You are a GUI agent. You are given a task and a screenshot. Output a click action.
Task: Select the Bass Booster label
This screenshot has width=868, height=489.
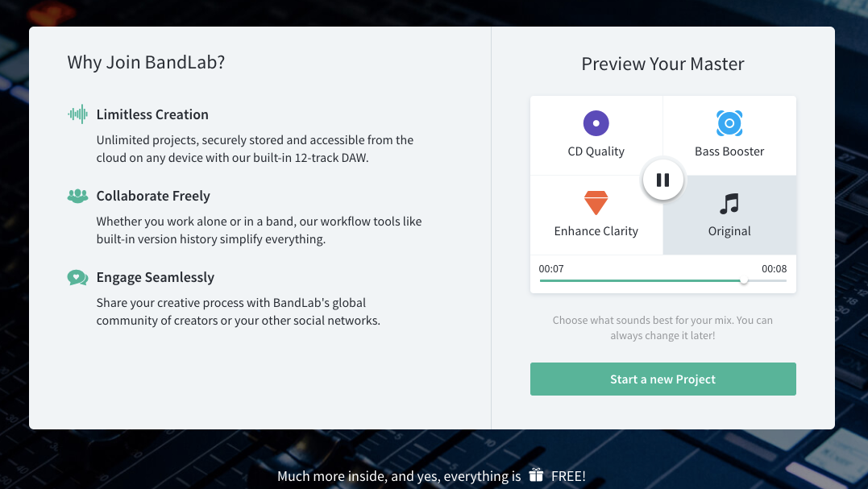pyautogui.click(x=729, y=151)
